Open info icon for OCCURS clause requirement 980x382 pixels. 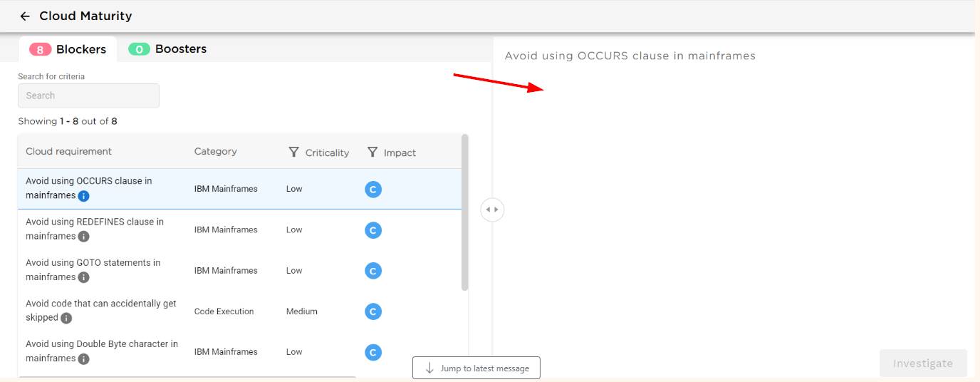[83, 196]
